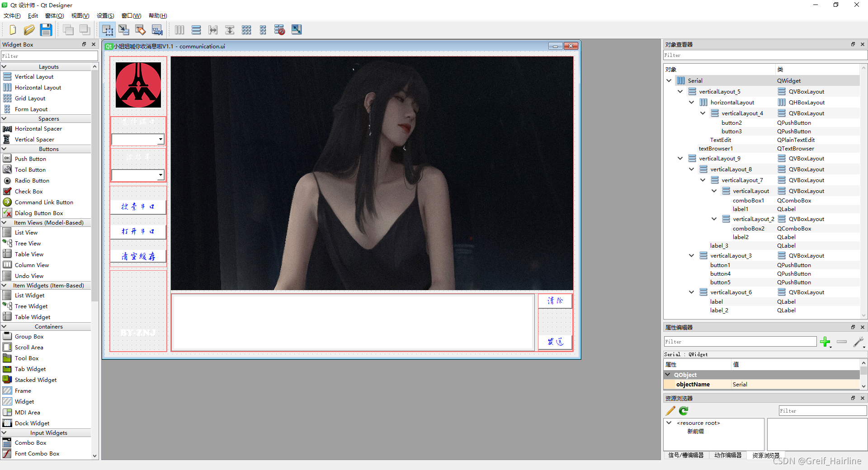This screenshot has width=868, height=470.
Task: Click the 清空缓存 button on the form
Action: (x=138, y=256)
